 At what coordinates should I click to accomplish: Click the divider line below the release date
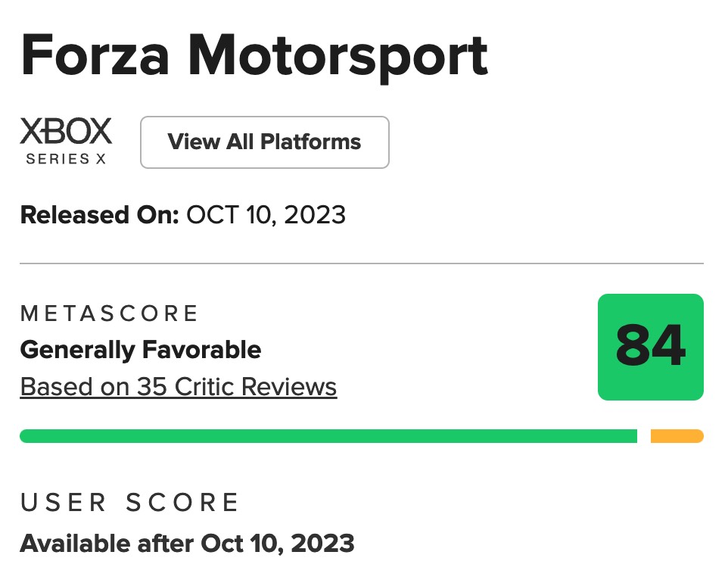pos(362,263)
